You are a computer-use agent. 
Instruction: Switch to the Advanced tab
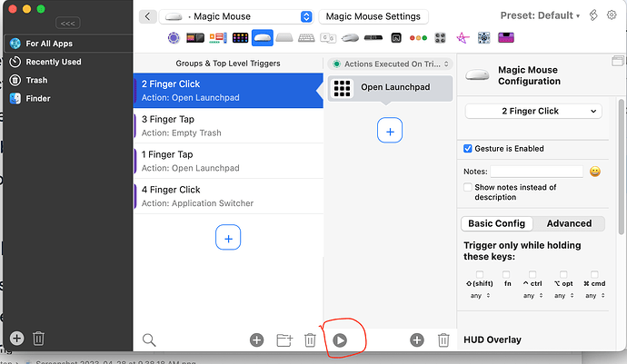tap(569, 223)
